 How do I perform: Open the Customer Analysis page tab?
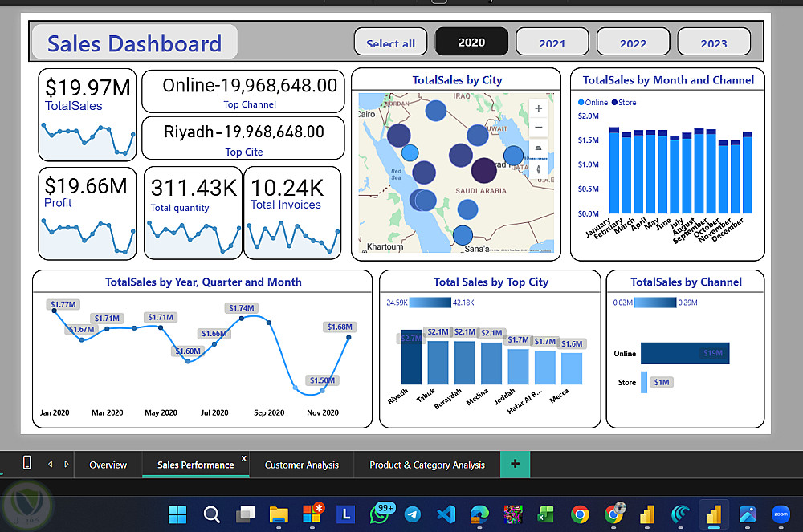(x=302, y=465)
